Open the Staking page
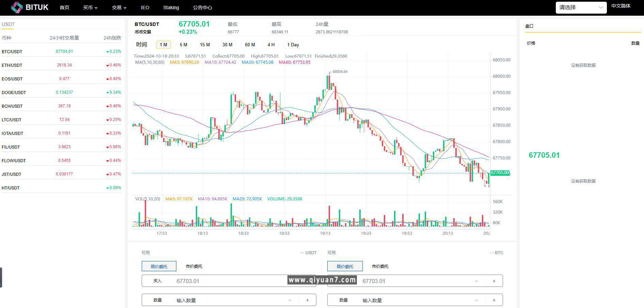The image size is (644, 308). coord(171,7)
